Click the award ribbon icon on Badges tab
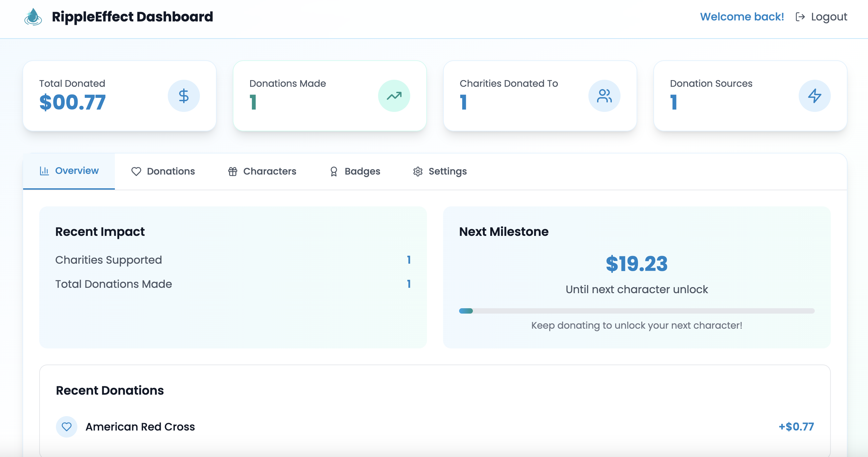Viewport: 868px width, 457px height. click(334, 172)
